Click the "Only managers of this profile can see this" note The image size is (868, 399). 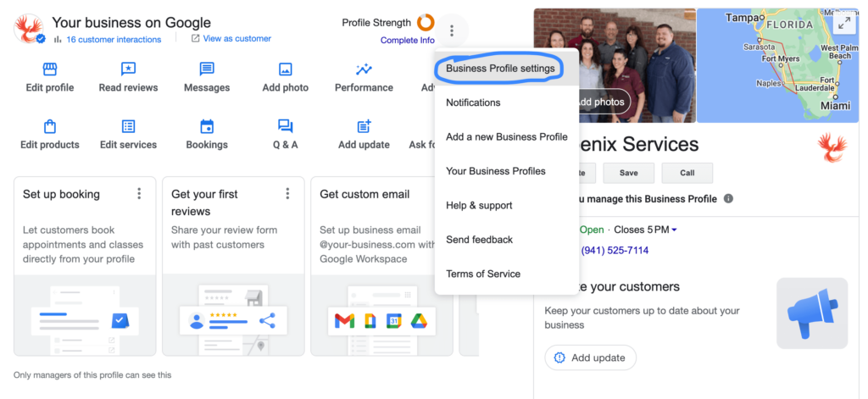(x=92, y=375)
